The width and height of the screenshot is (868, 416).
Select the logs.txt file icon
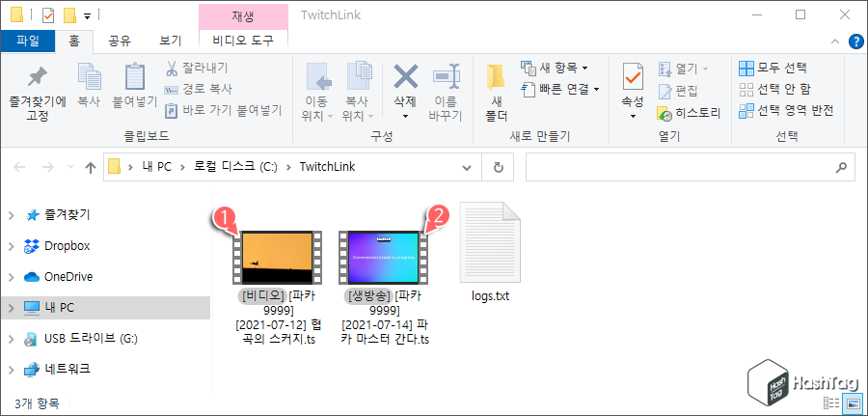click(491, 244)
